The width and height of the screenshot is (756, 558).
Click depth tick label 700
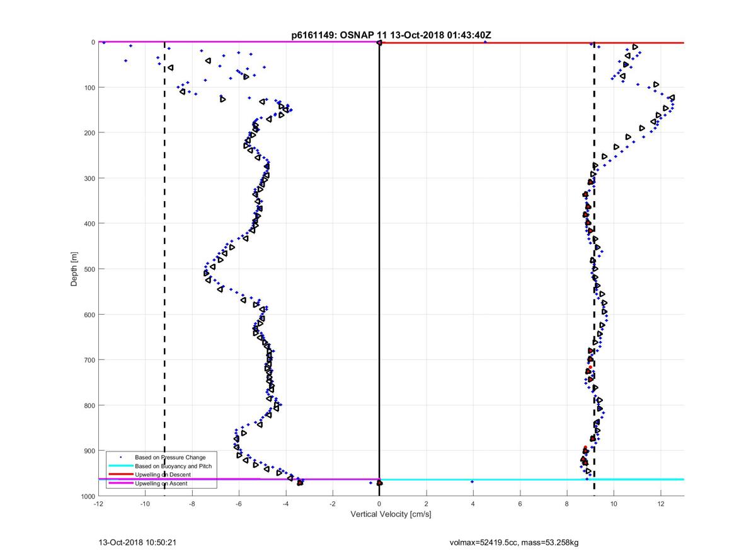tap(89, 360)
